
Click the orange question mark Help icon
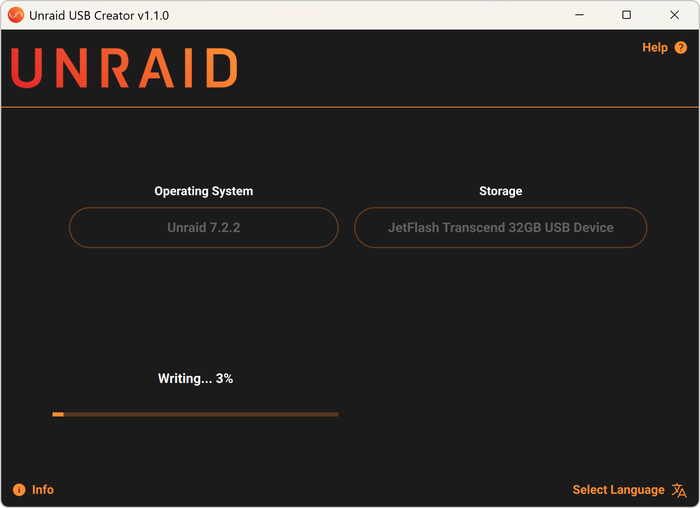pos(681,48)
